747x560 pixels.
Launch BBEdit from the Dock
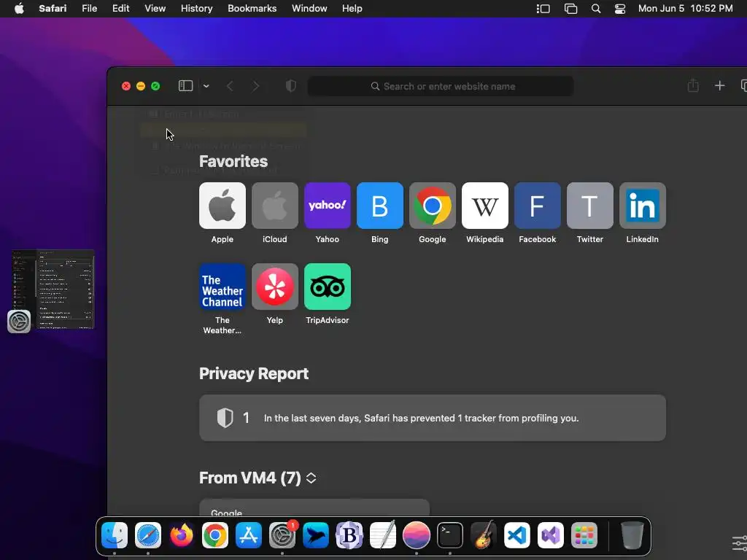(349, 535)
